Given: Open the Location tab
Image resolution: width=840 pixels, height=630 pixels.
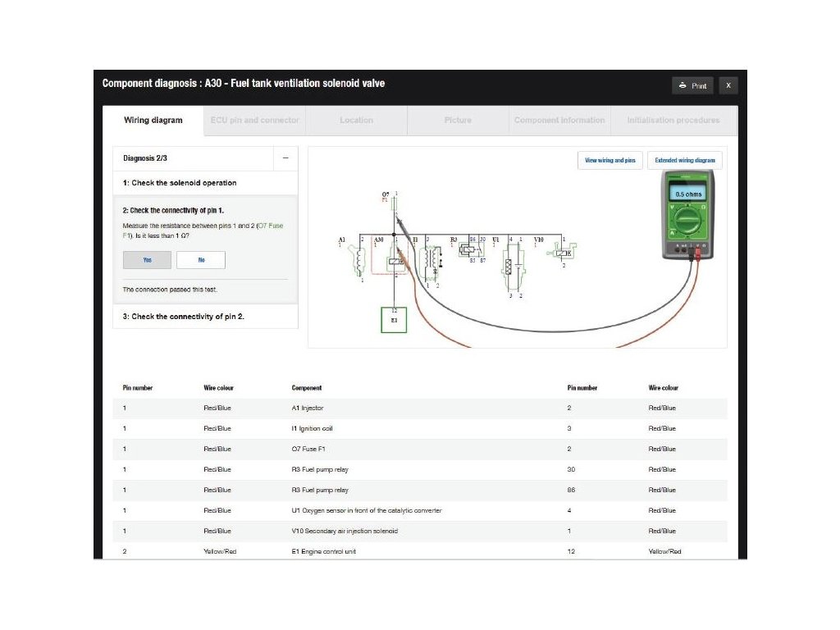Looking at the screenshot, I should (356, 121).
